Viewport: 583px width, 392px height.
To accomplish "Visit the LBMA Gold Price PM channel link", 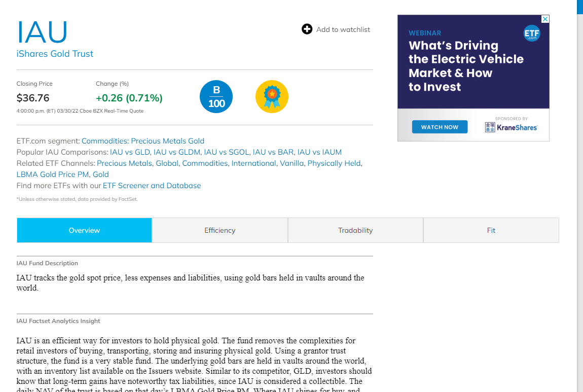I will [52, 174].
